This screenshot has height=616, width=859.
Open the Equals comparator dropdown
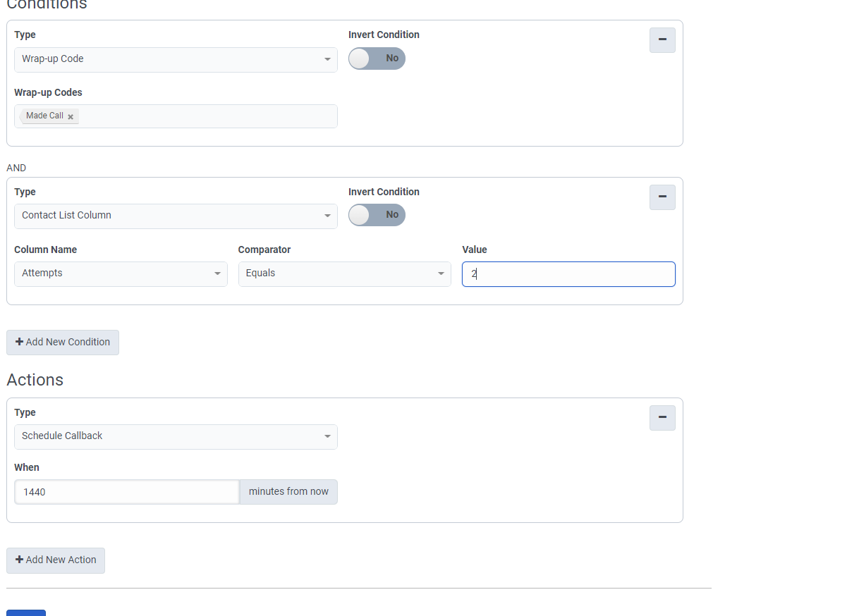point(344,273)
